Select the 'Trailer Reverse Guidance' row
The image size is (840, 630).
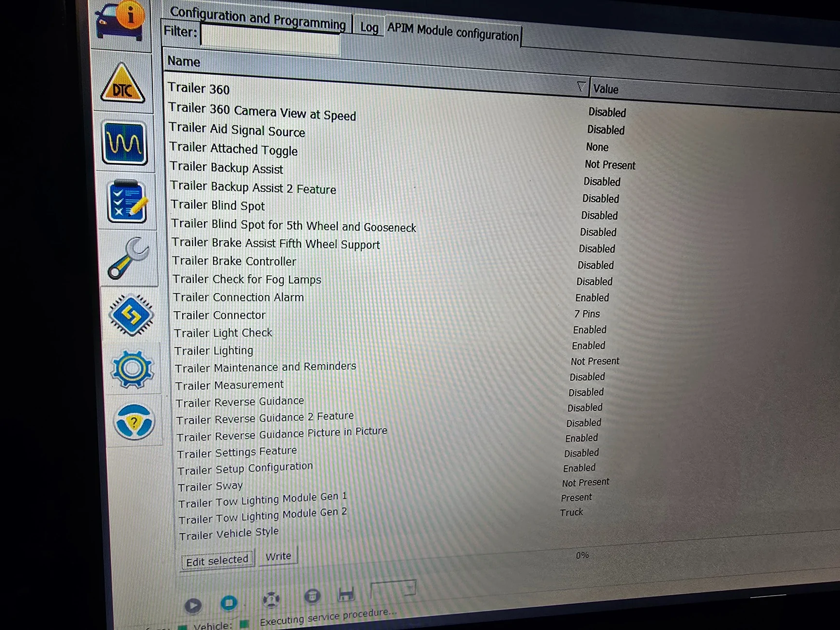(240, 402)
